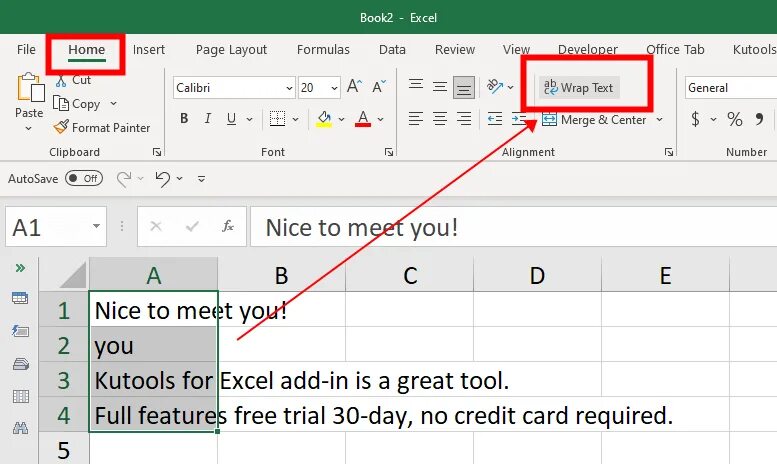Click the formula bar cancel X

point(156,227)
